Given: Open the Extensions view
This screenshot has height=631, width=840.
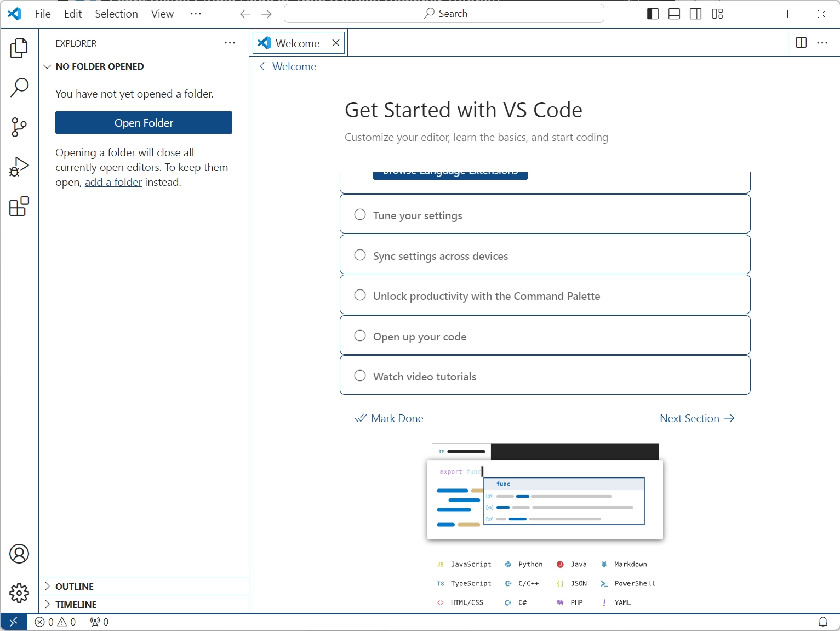Looking at the screenshot, I should 19,207.
